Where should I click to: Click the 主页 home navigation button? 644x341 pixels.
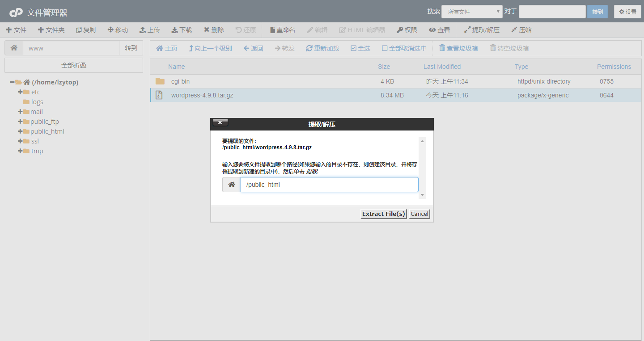click(166, 48)
